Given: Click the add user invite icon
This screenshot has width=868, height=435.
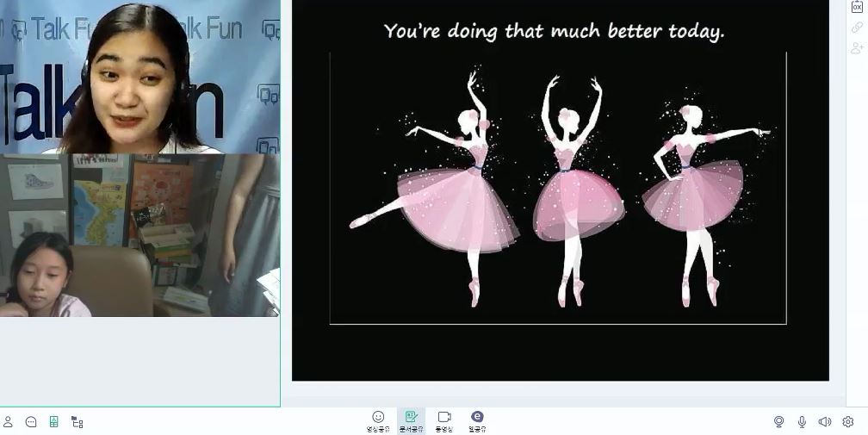Looking at the screenshot, I should (x=856, y=48).
